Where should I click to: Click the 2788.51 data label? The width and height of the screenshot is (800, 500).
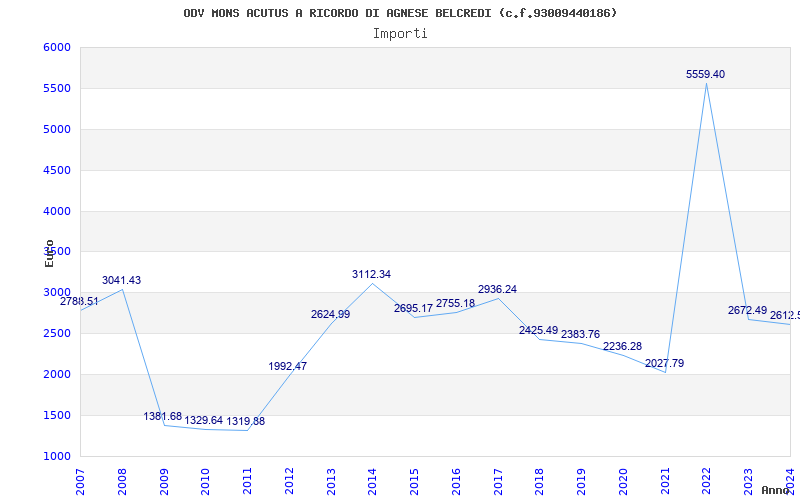point(79,302)
